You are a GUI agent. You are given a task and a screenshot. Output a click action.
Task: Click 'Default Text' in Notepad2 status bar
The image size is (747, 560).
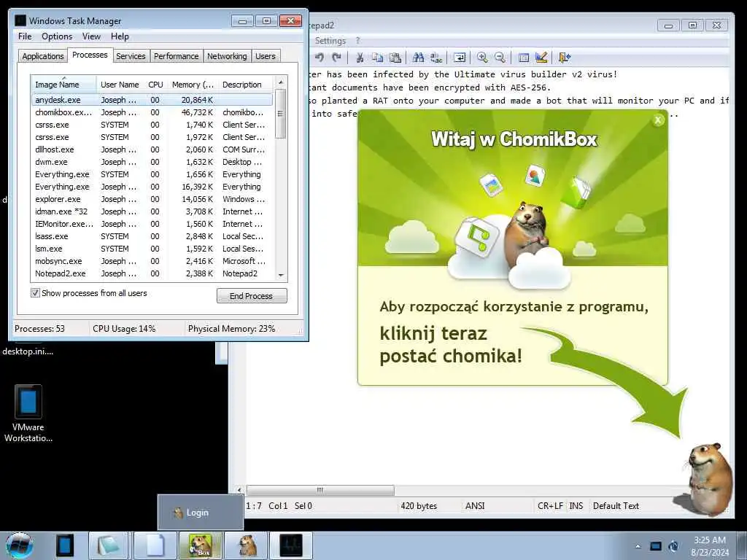(x=616, y=506)
